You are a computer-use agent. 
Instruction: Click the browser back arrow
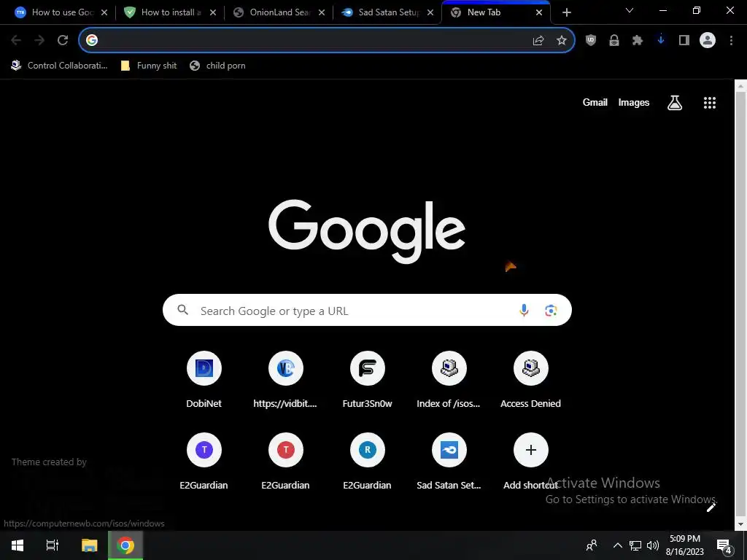click(x=16, y=41)
